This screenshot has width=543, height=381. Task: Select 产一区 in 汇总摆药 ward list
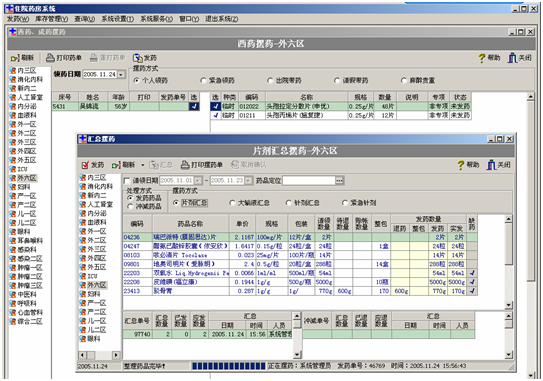point(93,303)
